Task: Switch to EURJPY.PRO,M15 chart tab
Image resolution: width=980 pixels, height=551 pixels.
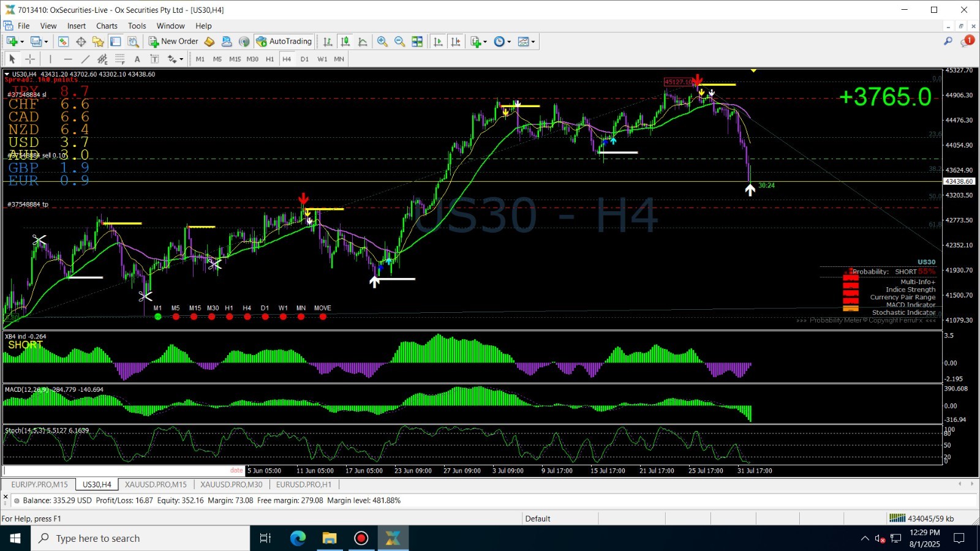Action: pyautogui.click(x=39, y=484)
